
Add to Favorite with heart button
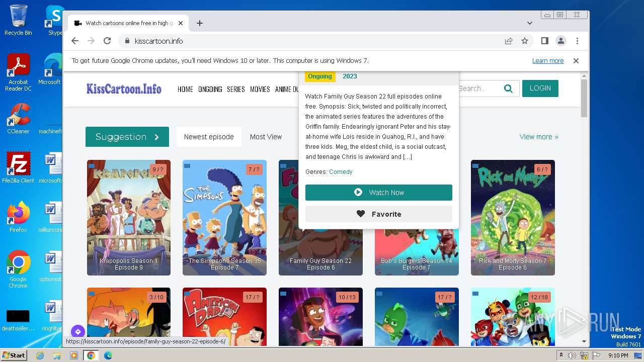(379, 214)
